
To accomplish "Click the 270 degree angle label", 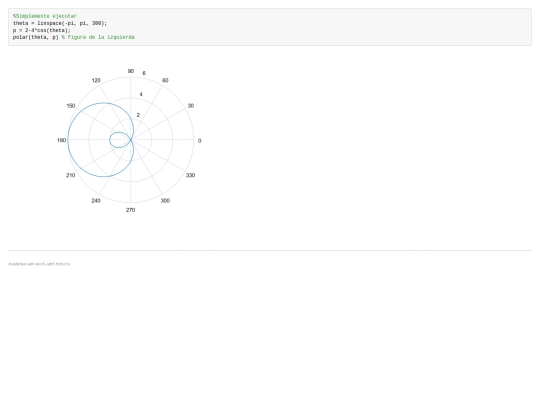I will coord(130,210).
